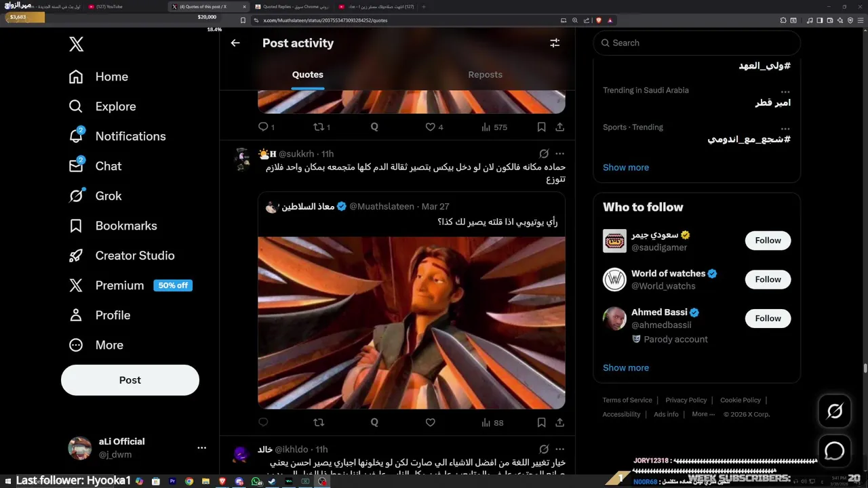Viewport: 868px width, 488px height.
Task: Open options for the 'امير قطر' trend
Action: pos(785,91)
